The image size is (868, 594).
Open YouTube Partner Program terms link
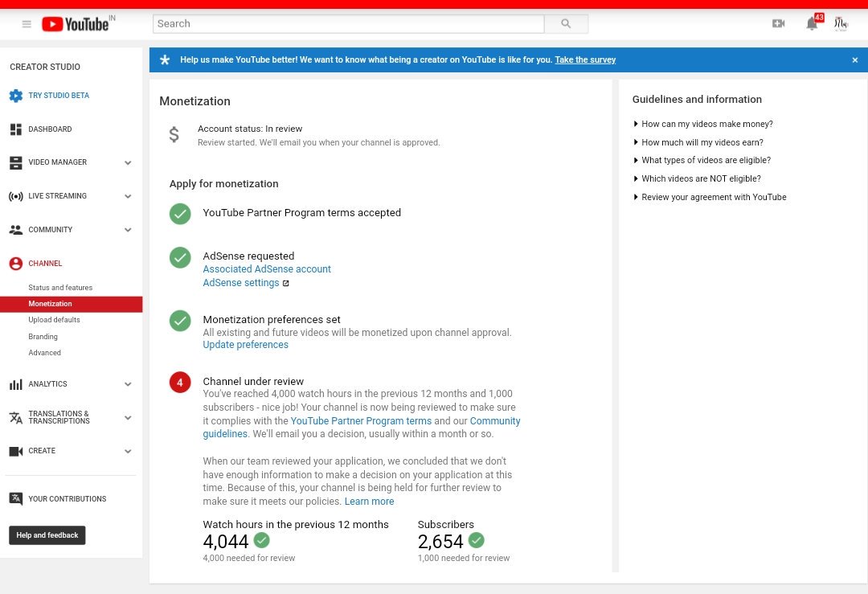tap(361, 420)
